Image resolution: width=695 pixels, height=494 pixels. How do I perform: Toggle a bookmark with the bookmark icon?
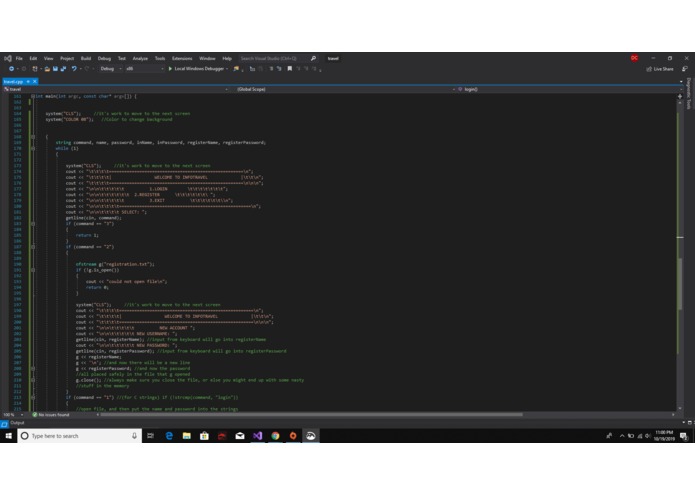pos(289,69)
